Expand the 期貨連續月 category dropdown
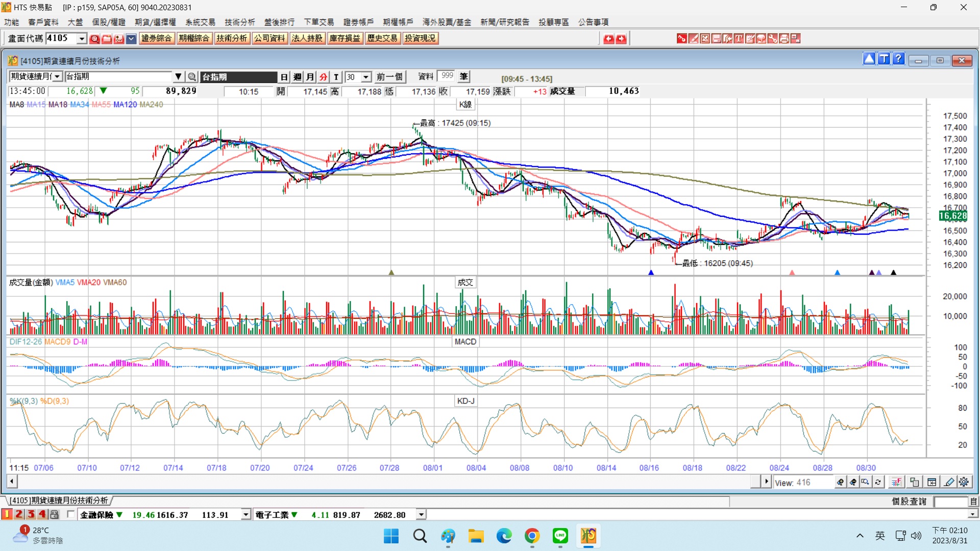 58,77
